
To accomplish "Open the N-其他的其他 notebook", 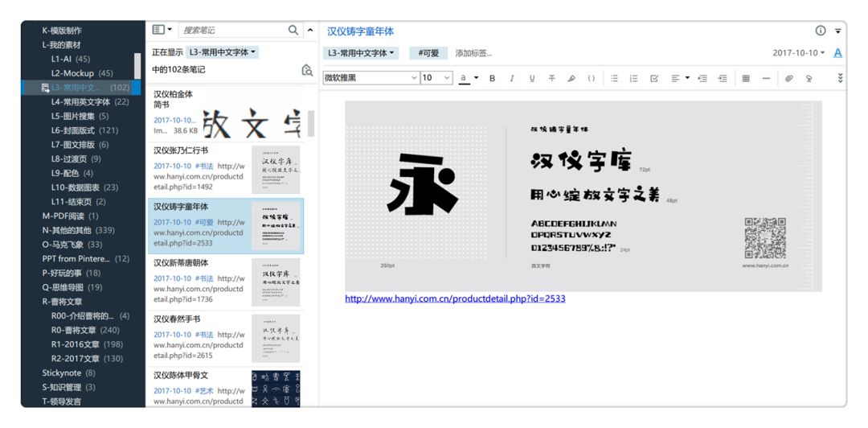I will coord(79,230).
